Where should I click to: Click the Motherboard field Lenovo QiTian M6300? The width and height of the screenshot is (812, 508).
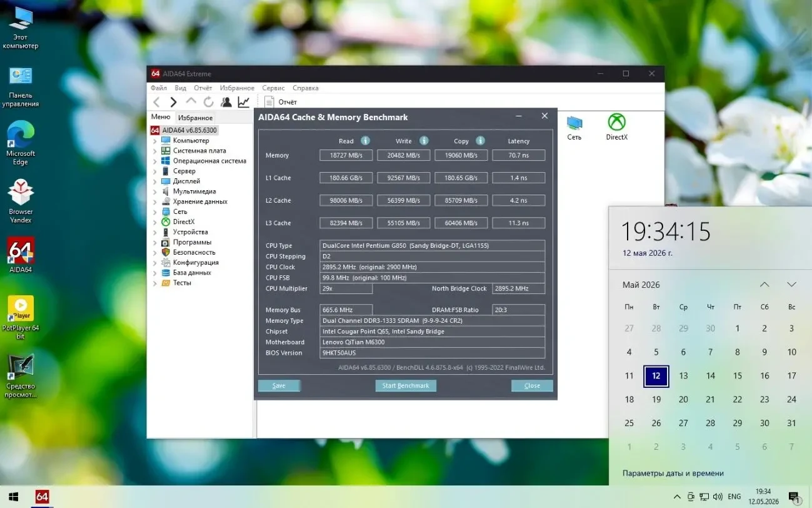pyautogui.click(x=432, y=342)
